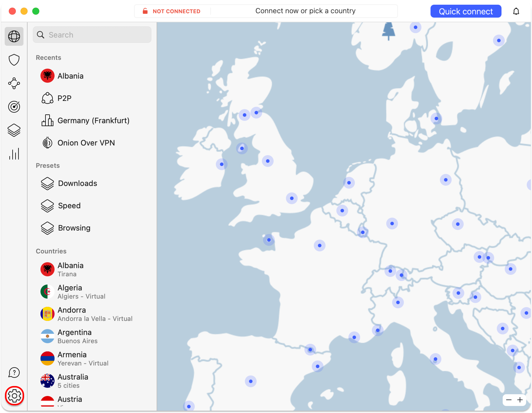The width and height of the screenshot is (532, 413).
Task: Open Threat Protection shield icon
Action: click(14, 60)
